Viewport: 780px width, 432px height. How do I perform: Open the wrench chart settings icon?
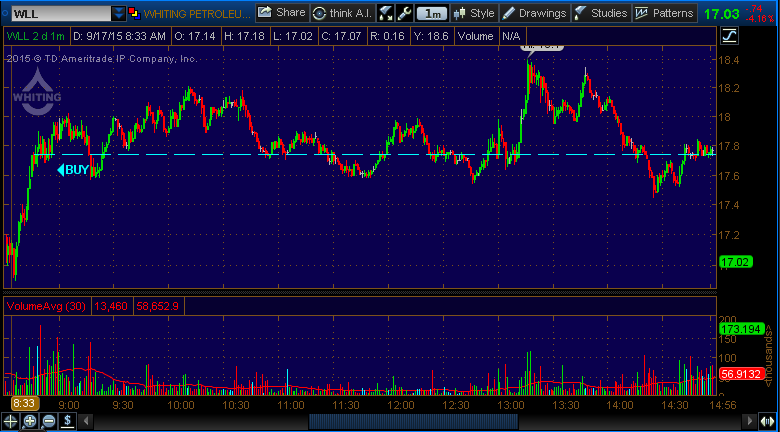(x=403, y=13)
